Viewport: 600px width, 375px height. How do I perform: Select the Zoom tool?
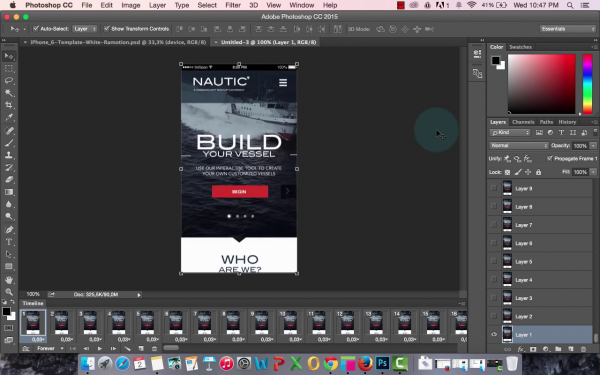pos(9,292)
